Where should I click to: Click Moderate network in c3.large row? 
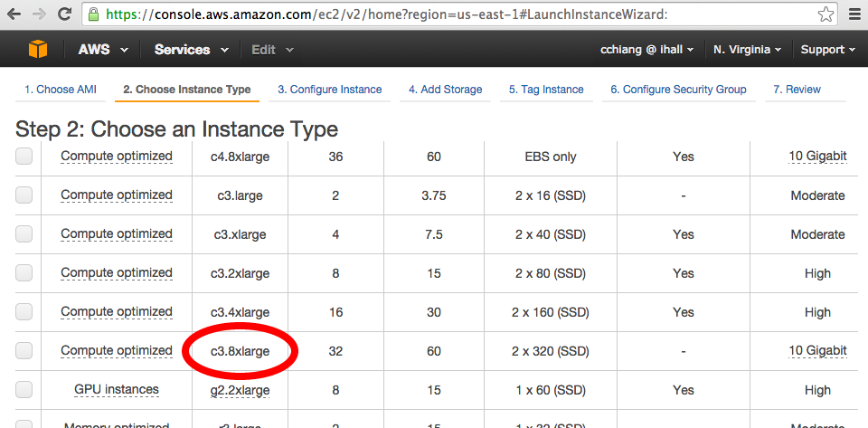click(817, 195)
